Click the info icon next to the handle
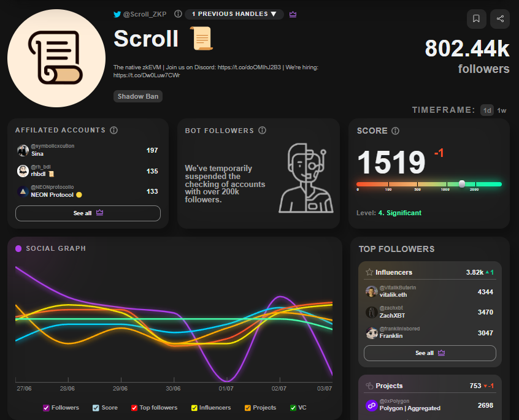The height and width of the screenshot is (420, 519). 178,14
